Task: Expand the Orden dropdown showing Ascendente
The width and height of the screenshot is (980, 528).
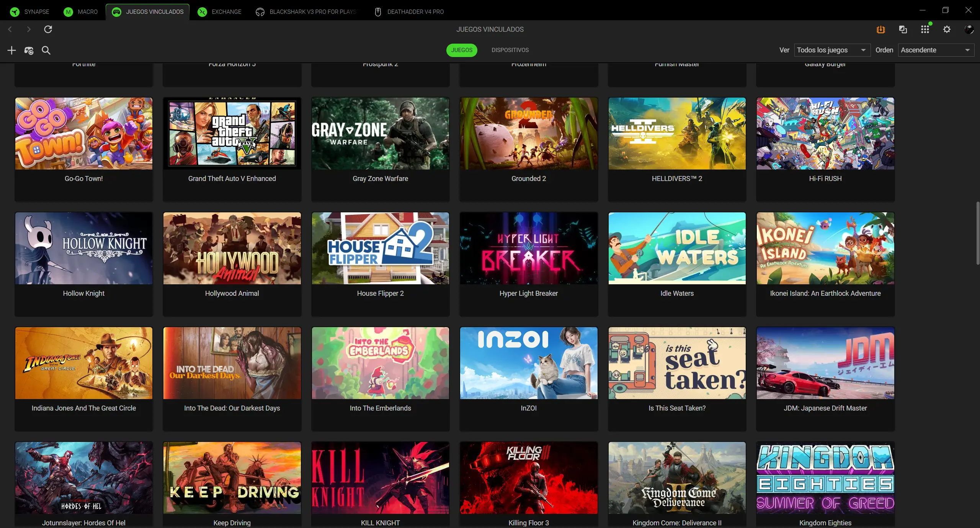Action: coord(936,50)
